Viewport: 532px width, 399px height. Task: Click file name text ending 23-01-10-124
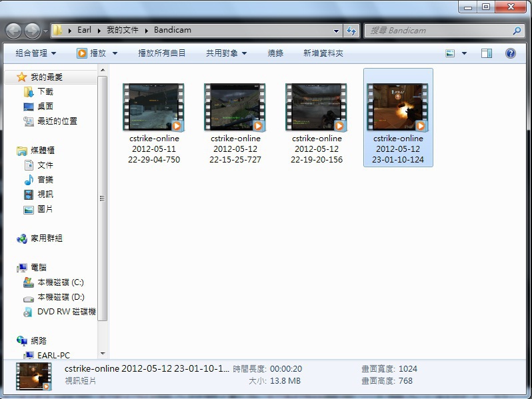click(x=398, y=149)
